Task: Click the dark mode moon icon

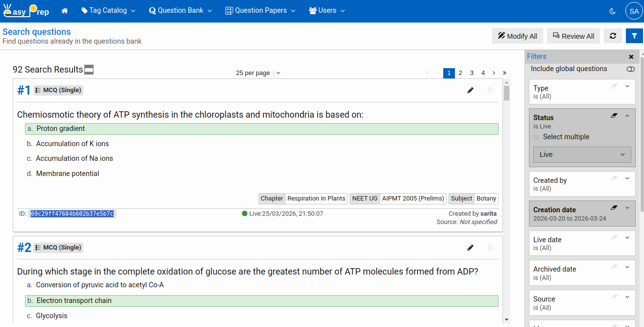Action: pyautogui.click(x=612, y=10)
